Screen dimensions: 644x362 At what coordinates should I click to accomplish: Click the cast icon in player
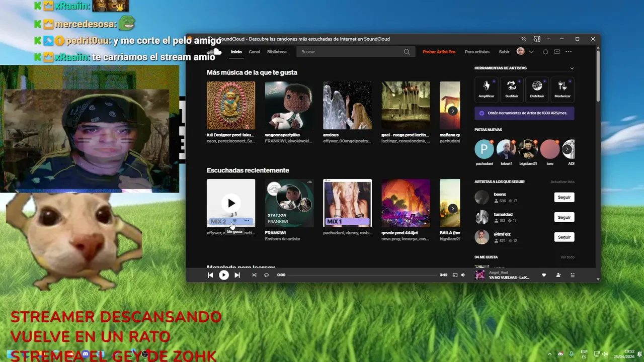click(x=455, y=275)
